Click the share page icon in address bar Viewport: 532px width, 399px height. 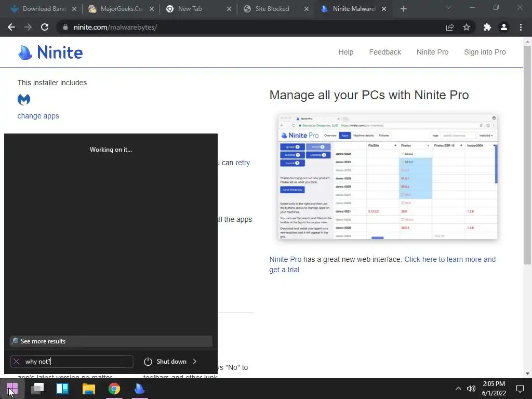450,27
